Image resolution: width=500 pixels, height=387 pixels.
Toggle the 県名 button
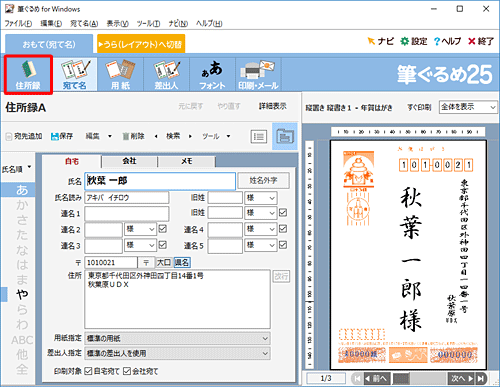point(182,263)
